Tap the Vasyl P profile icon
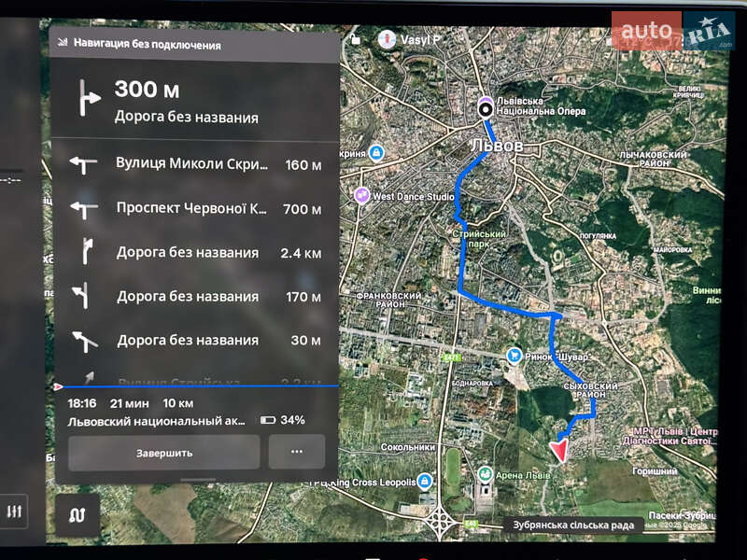Viewport: 747px width, 560px height. coord(385,39)
